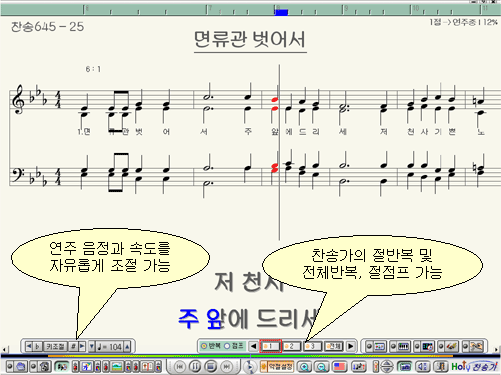Zoom out with the minus magnifier icon
This screenshot has height=375, width=501.
(322, 367)
